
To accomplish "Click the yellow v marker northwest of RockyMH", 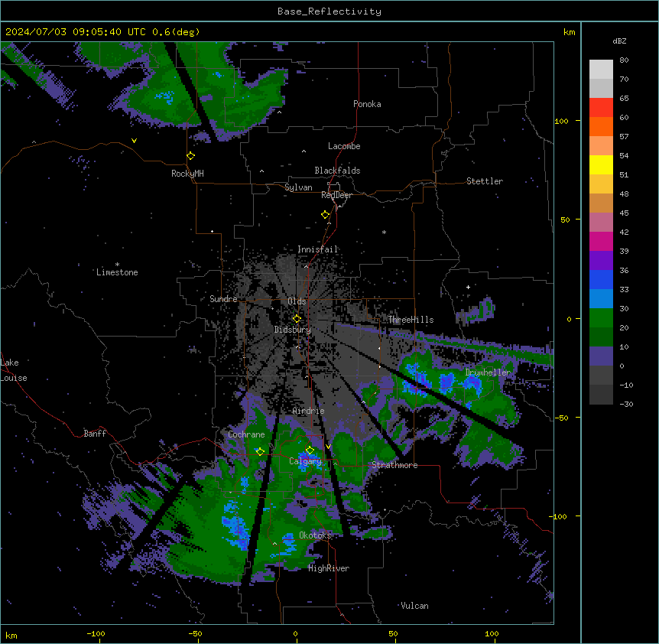I will pos(134,141).
